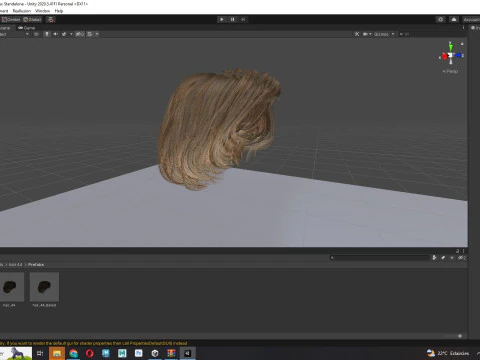Open collaborate settings gear icon

point(441,19)
